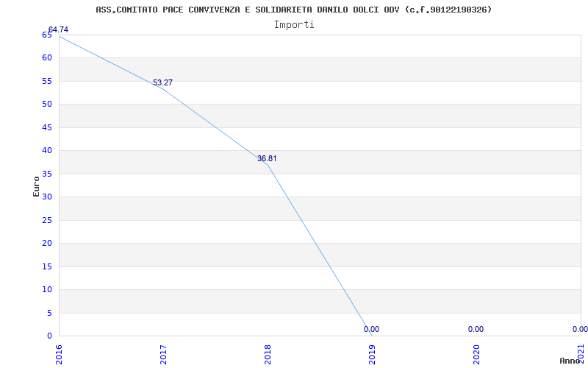Click the chart title with c.f.90122190326
Screen dimensions: 588x368
293,10
